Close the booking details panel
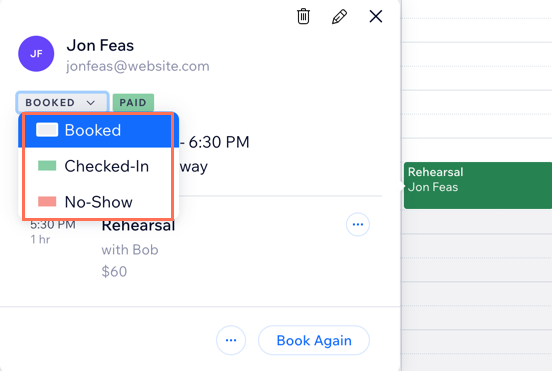Screen dimensions: 552x371 click(x=376, y=16)
